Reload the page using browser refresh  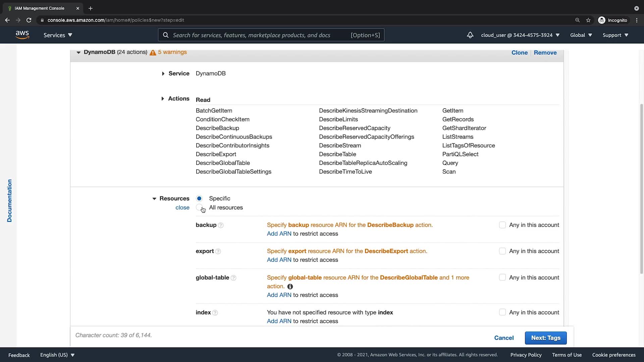click(29, 20)
